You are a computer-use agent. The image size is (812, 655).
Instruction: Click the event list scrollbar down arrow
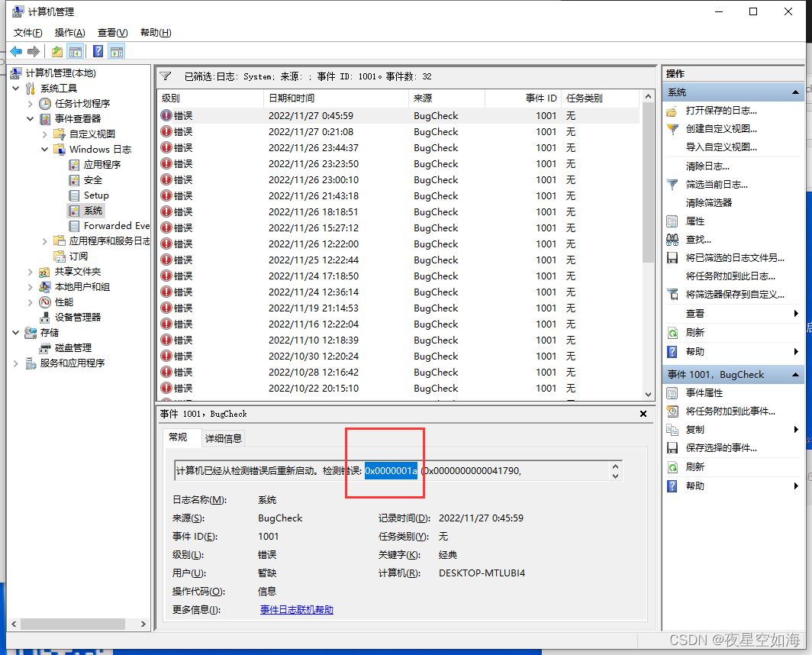point(649,394)
